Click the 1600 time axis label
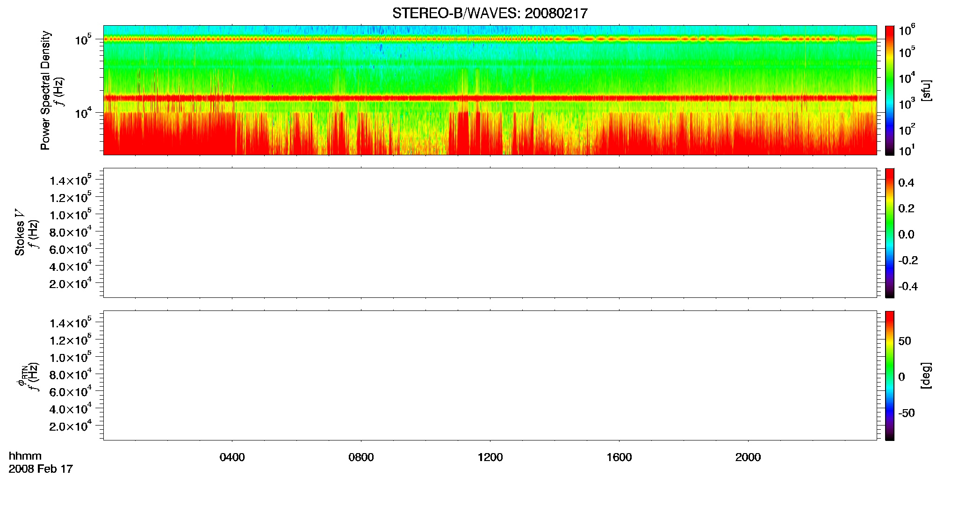Screen dimensions: 980x505 pos(619,457)
